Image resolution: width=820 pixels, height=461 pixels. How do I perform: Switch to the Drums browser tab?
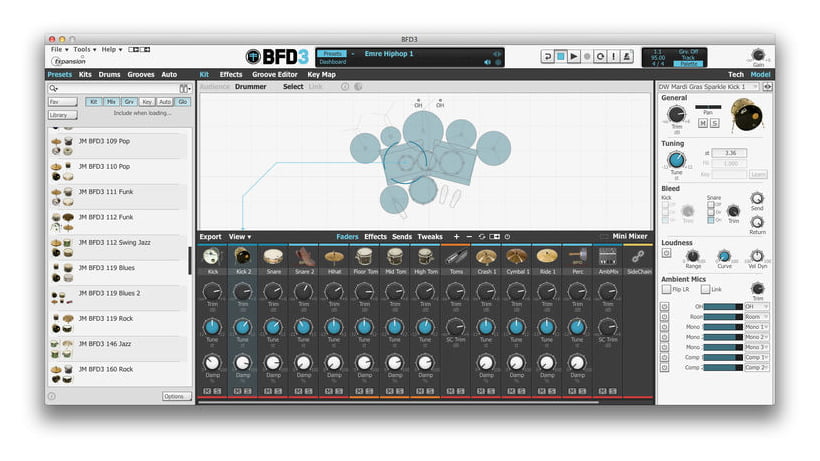pyautogui.click(x=109, y=75)
